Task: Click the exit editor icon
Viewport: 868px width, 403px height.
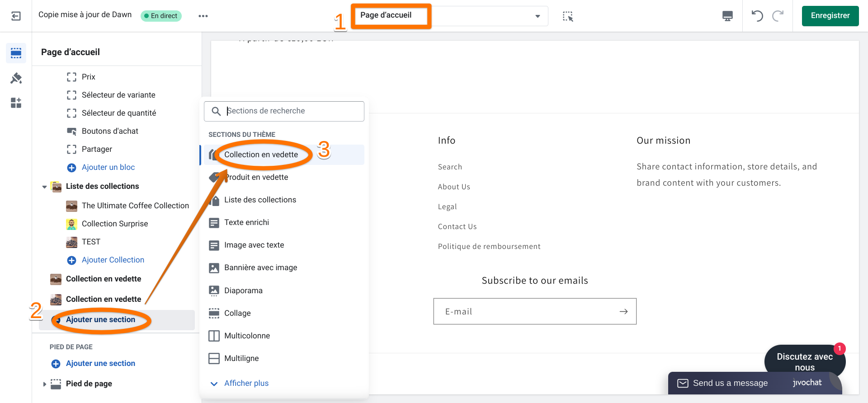Action: click(16, 16)
